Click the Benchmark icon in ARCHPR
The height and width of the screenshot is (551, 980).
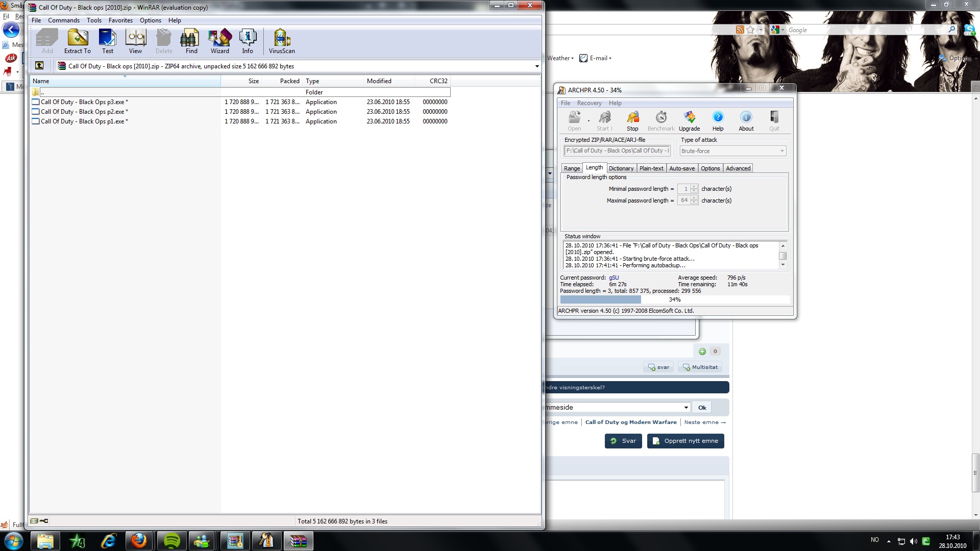661,121
